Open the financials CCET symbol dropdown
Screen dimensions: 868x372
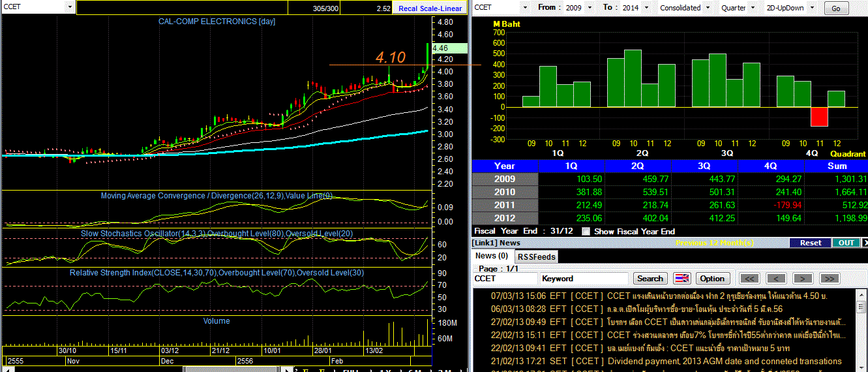point(525,8)
